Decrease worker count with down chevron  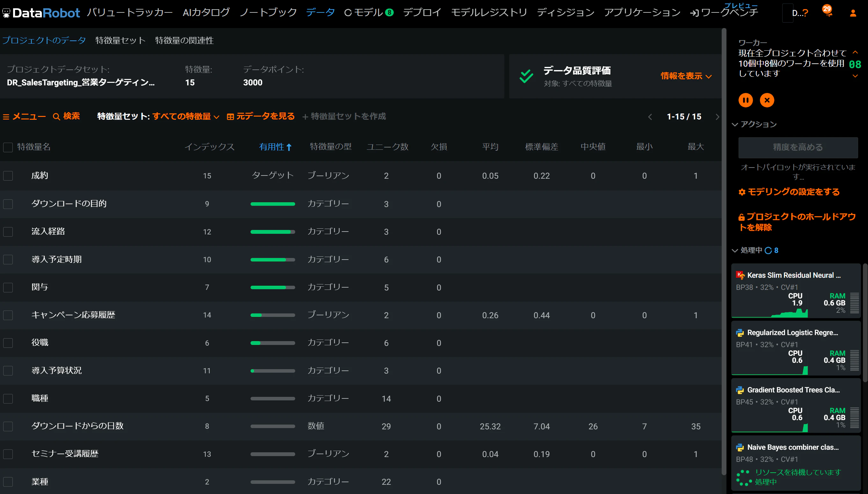(855, 76)
